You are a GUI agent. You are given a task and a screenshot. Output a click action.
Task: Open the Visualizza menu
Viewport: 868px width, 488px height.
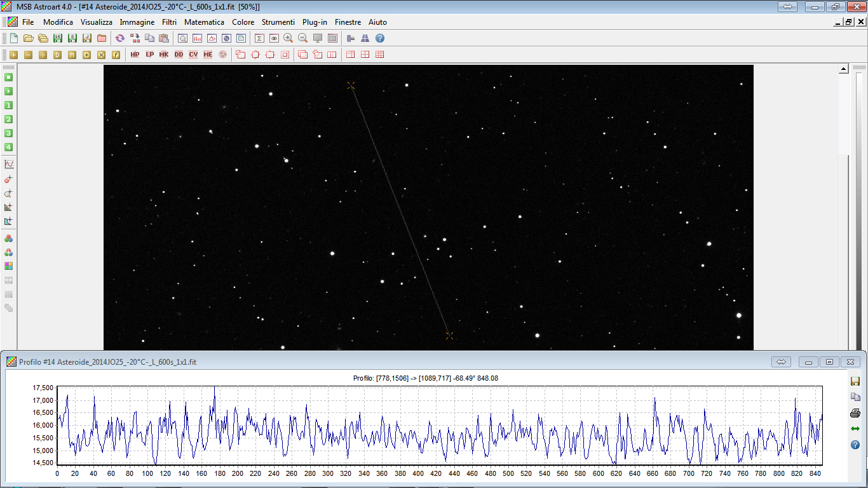coord(97,22)
